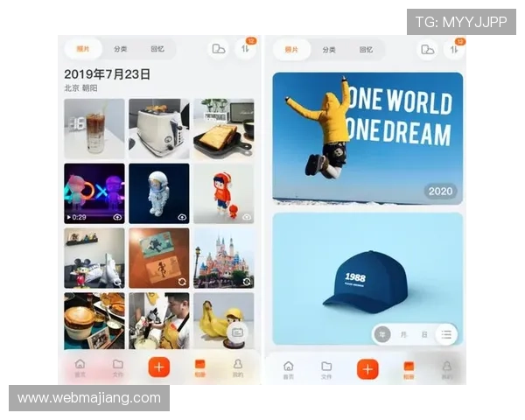Go to 首页 on left phone
This screenshot has height=420, width=525.
tap(80, 367)
